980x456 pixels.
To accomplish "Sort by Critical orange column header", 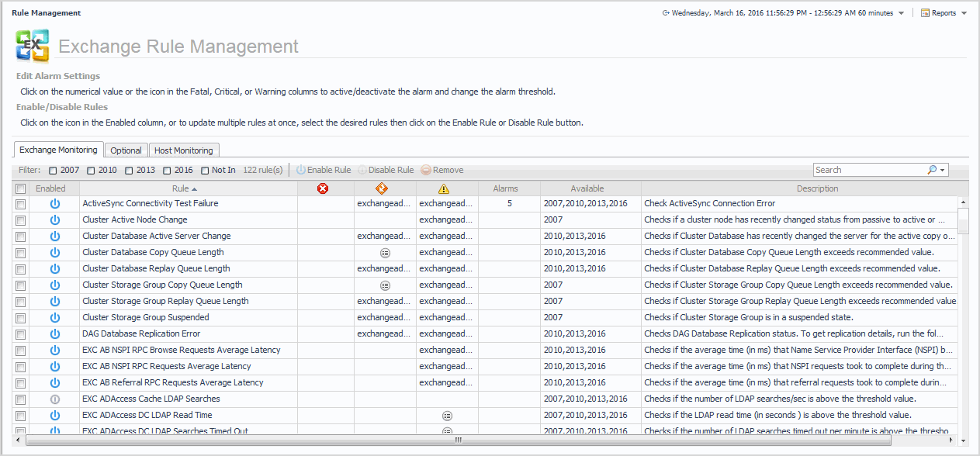I will click(382, 188).
